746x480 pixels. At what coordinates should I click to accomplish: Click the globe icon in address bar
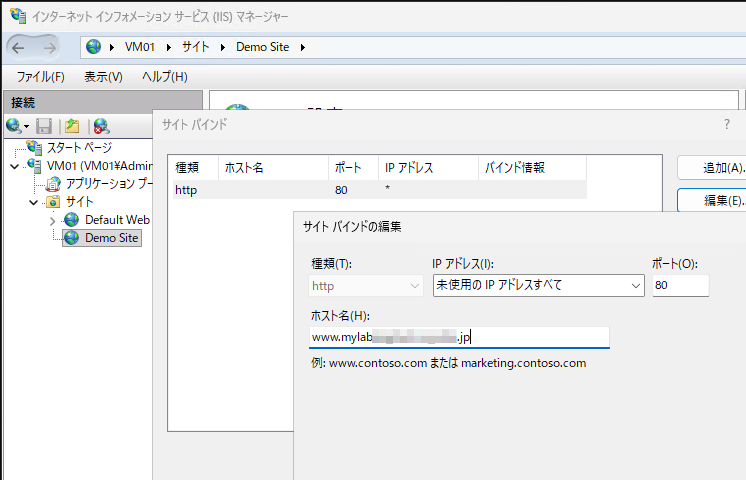(93, 47)
